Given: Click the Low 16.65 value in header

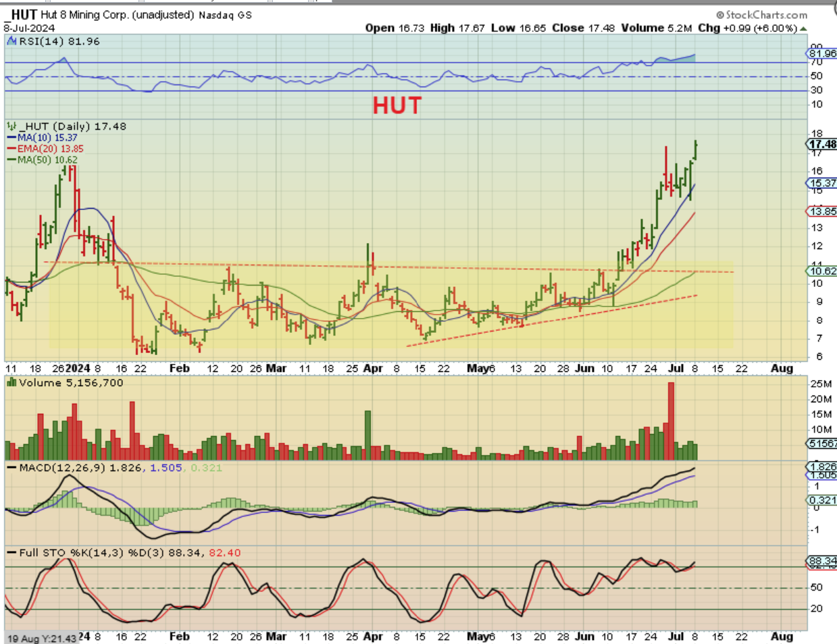Looking at the screenshot, I should [x=518, y=28].
